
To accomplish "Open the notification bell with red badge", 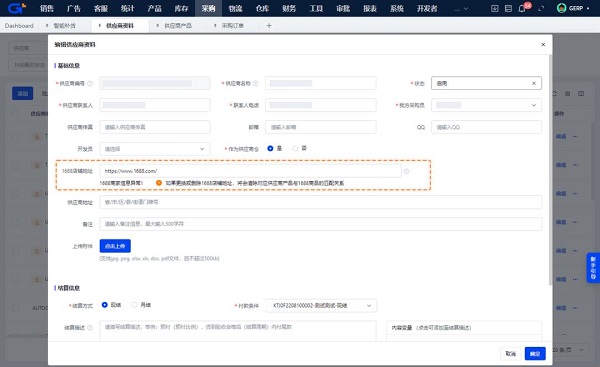I will click(x=522, y=8).
